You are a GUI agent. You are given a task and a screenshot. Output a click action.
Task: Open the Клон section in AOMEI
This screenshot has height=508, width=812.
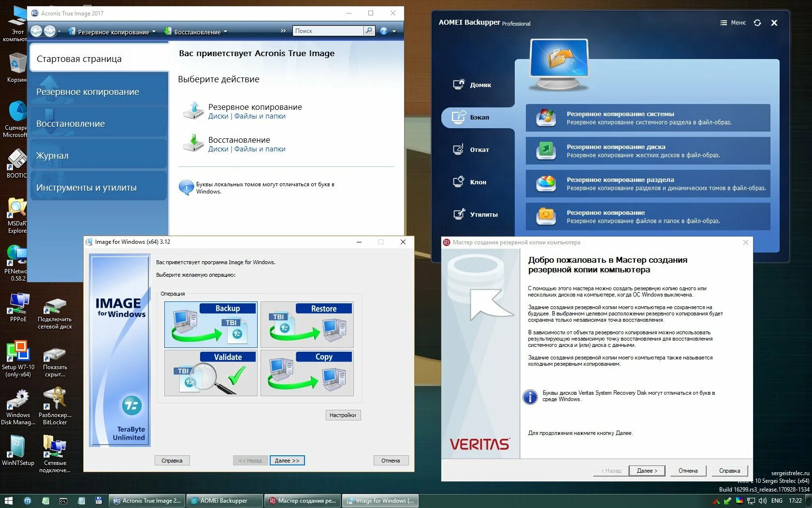point(470,182)
